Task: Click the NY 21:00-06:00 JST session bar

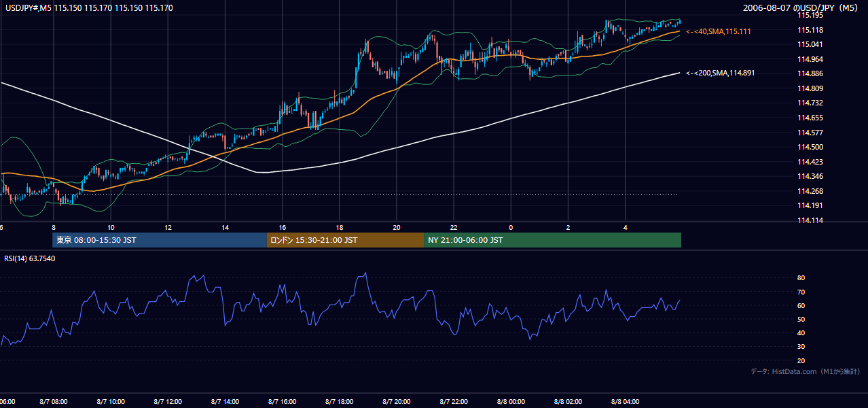Action: click(x=552, y=240)
